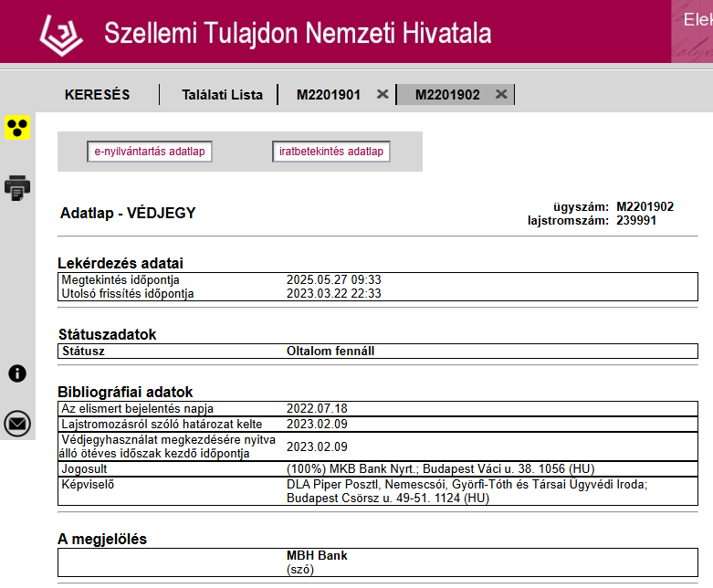
Task: Switch to the Találati Lista tab
Action: click(x=223, y=95)
